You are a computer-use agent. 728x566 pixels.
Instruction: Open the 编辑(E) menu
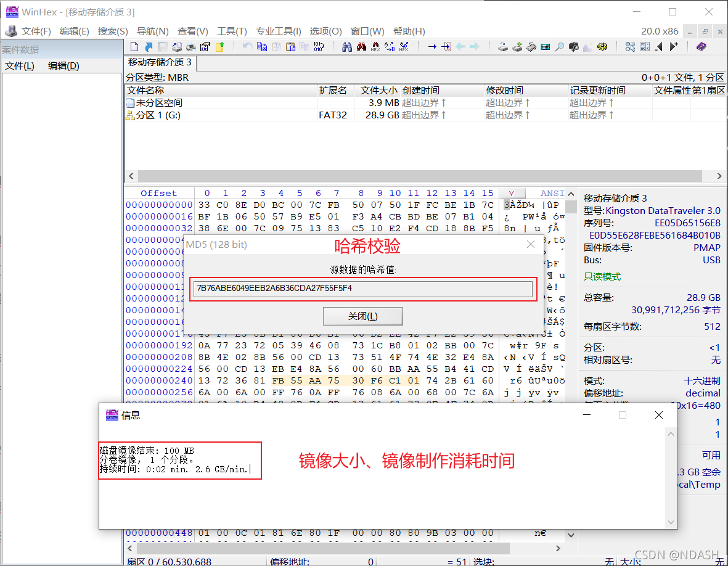(75, 31)
